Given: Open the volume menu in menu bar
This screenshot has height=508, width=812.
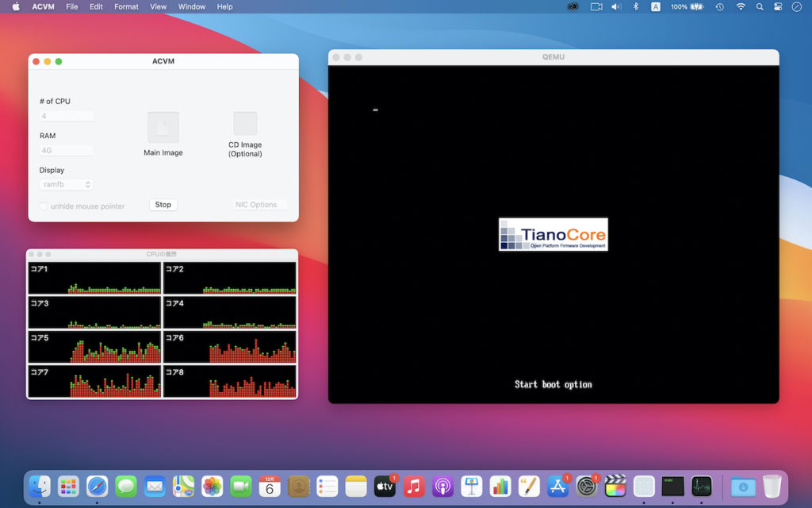Looking at the screenshot, I should pyautogui.click(x=616, y=6).
